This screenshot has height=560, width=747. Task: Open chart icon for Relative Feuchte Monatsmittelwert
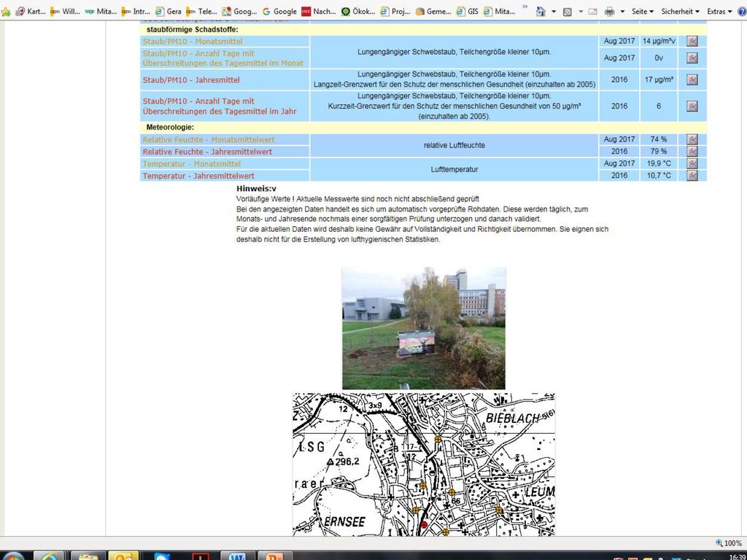click(x=692, y=139)
